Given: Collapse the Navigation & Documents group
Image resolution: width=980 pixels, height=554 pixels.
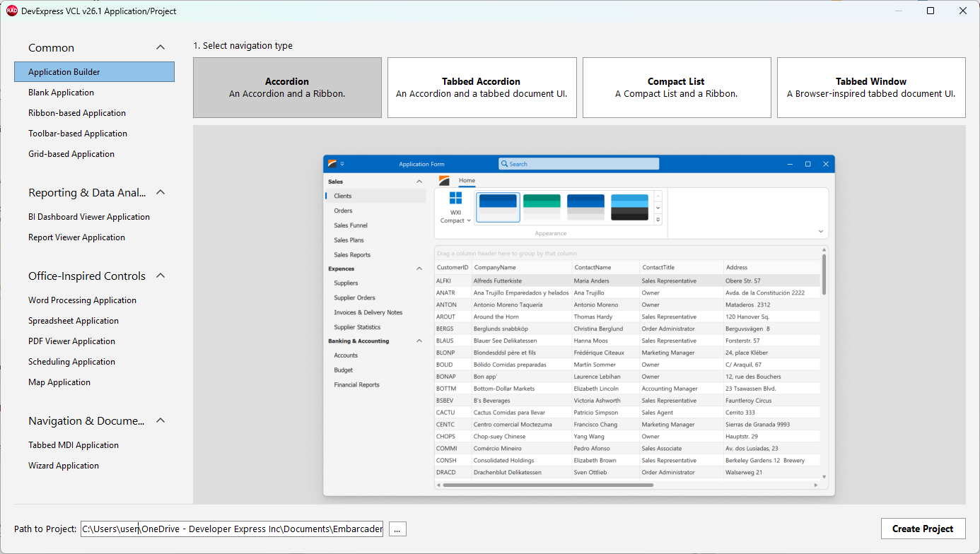Looking at the screenshot, I should (161, 420).
